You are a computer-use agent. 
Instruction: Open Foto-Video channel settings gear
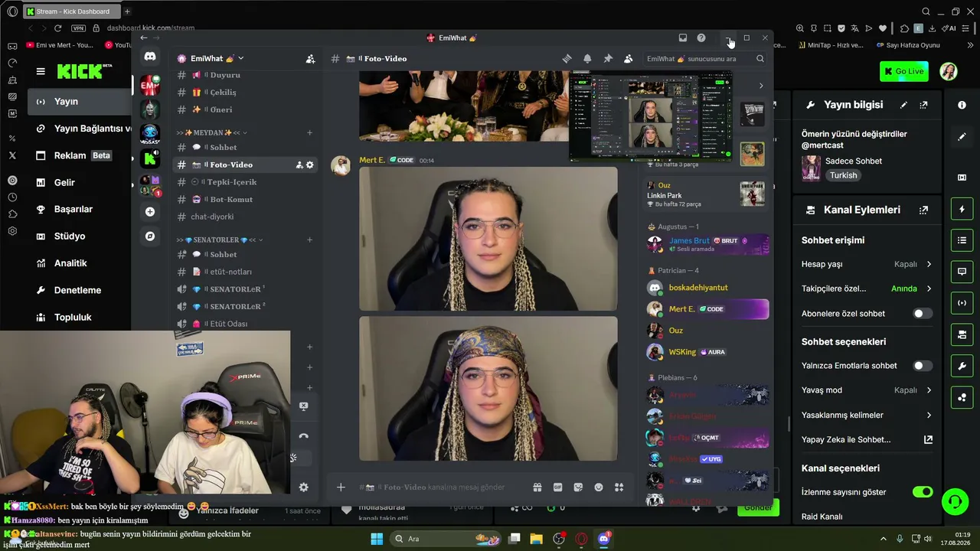pos(310,165)
